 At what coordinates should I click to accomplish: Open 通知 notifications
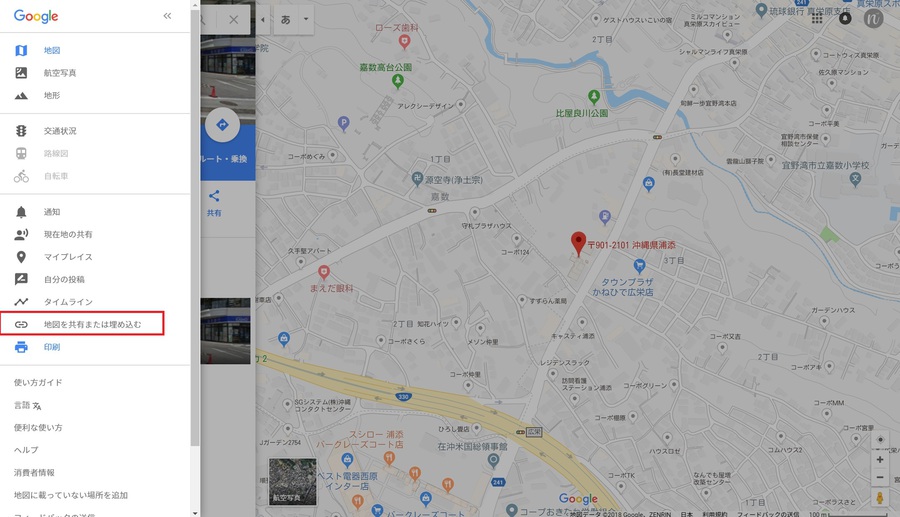[x=52, y=212]
